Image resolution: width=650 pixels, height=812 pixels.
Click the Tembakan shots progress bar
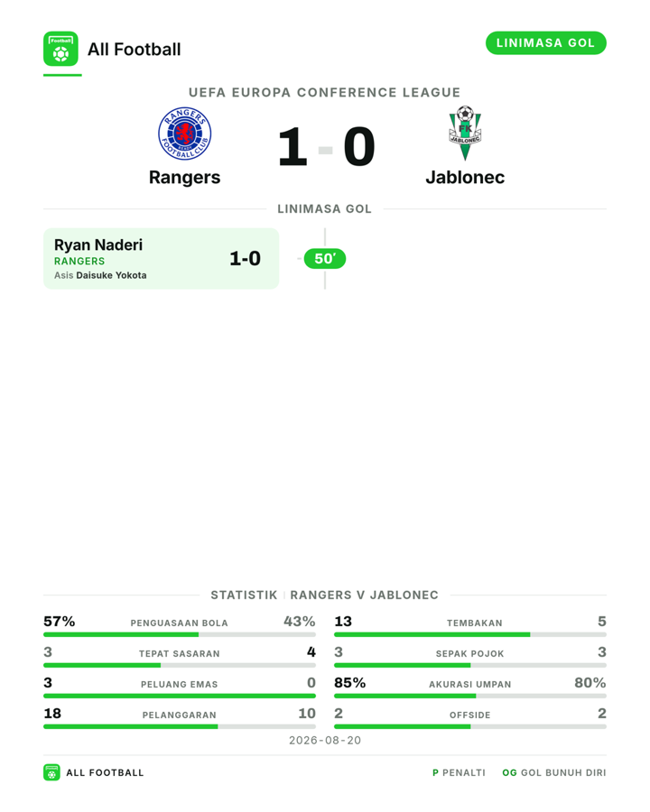pos(470,634)
